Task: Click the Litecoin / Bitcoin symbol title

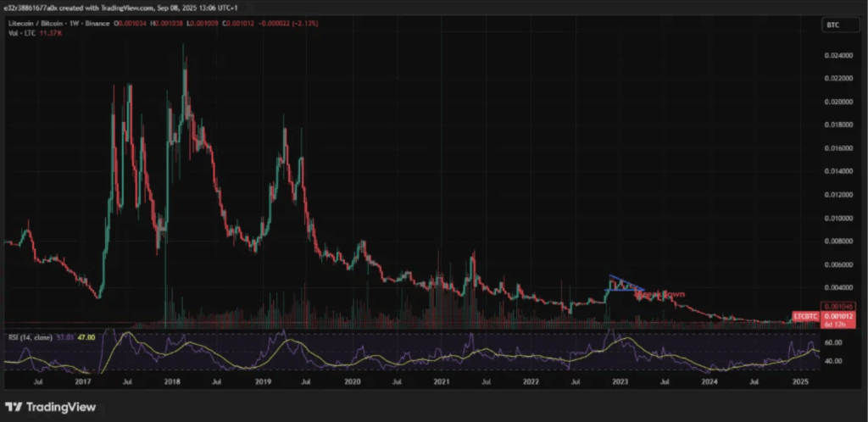Action: click(42, 25)
